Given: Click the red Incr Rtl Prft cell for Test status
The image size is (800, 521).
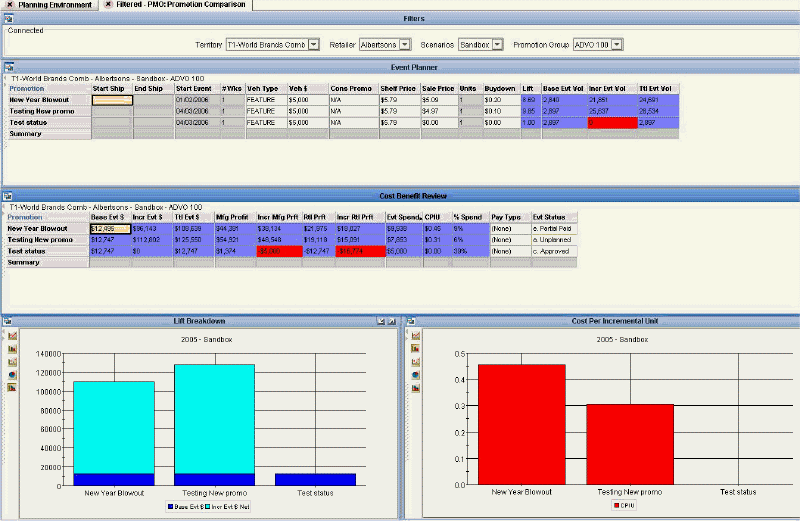Looking at the screenshot, I should coord(360,251).
